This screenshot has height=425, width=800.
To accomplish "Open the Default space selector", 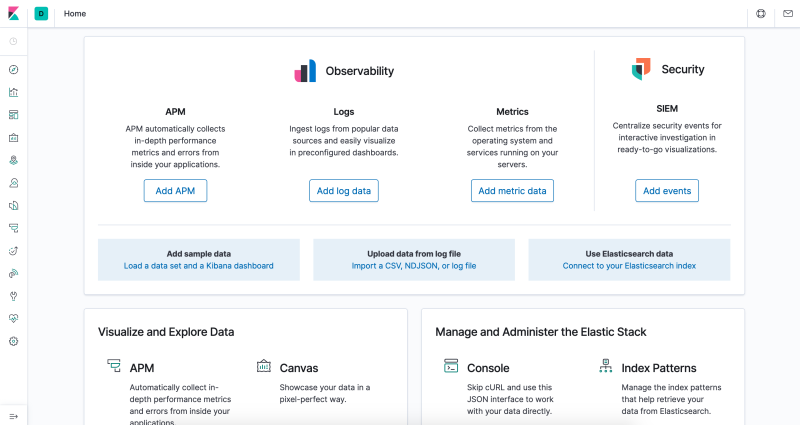I will click(41, 14).
